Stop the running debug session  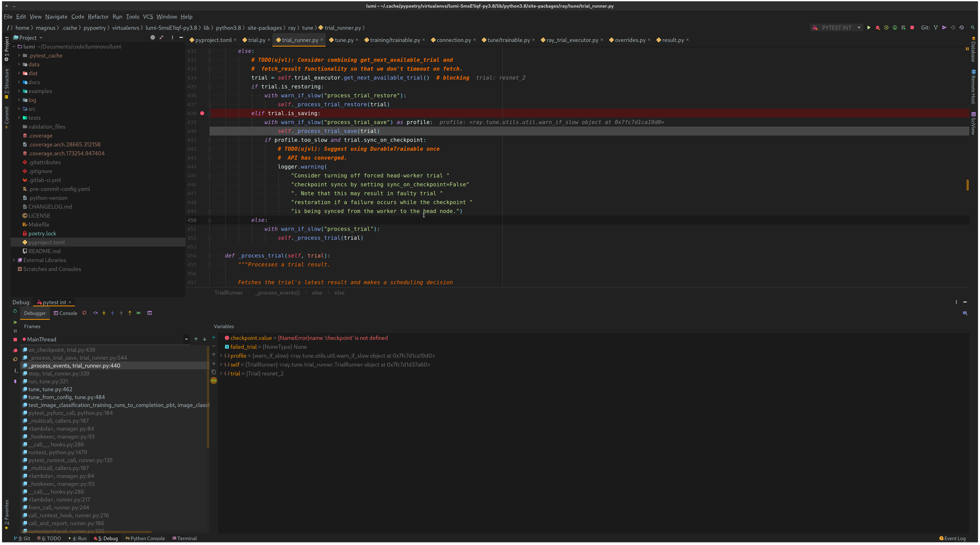pyautogui.click(x=912, y=27)
